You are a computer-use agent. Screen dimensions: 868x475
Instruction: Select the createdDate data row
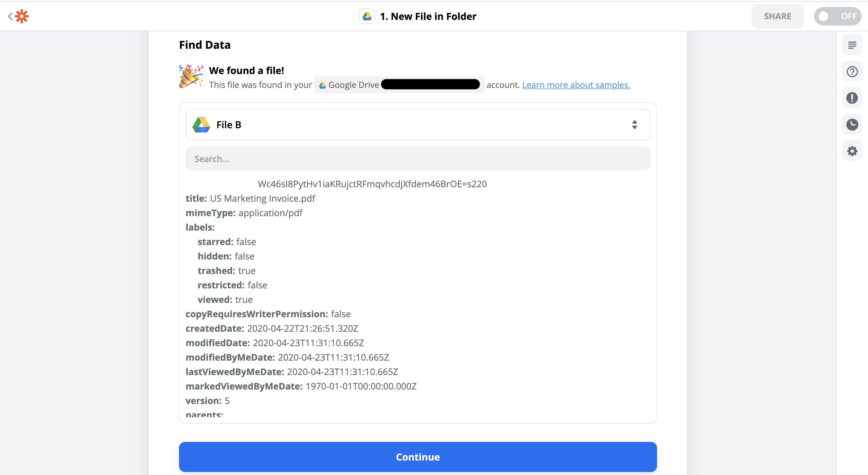(272, 328)
